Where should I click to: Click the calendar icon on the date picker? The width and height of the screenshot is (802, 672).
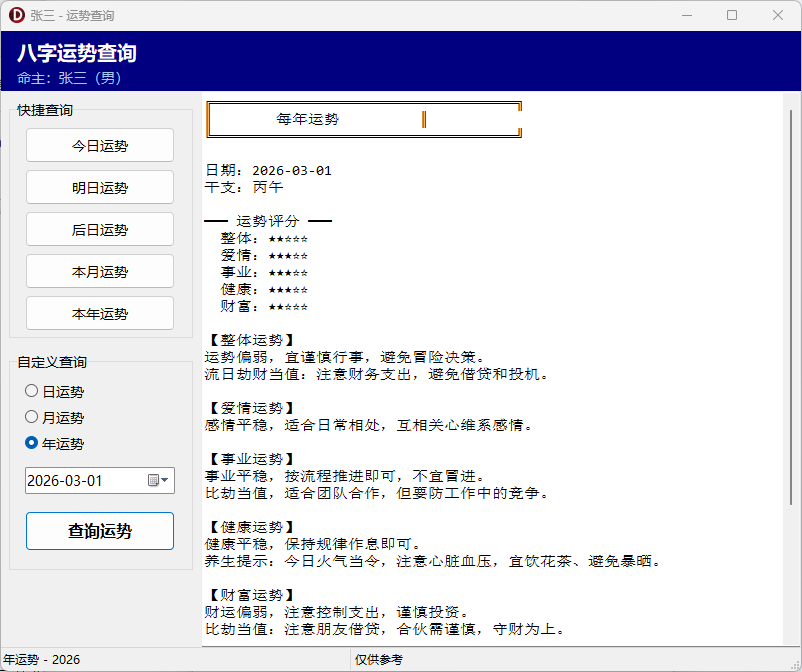[x=153, y=480]
